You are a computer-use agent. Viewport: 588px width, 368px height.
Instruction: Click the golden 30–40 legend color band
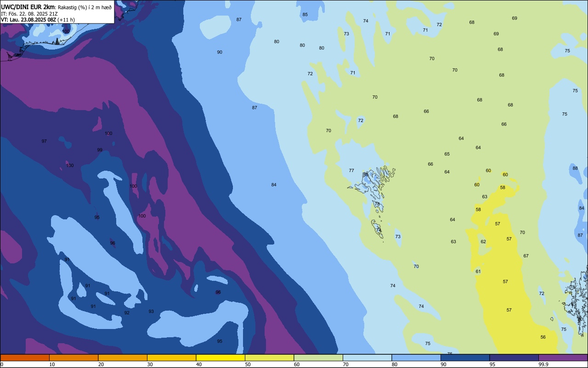pyautogui.click(x=171, y=357)
